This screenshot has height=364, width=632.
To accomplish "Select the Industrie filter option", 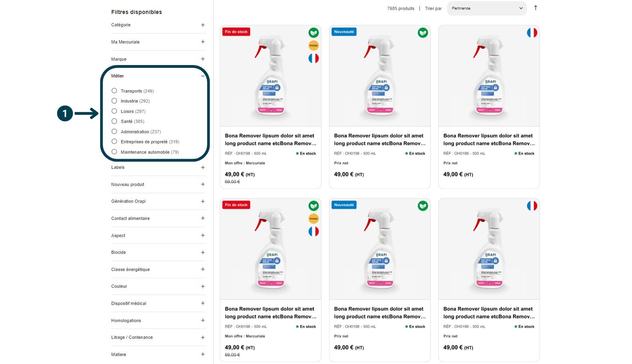I will pos(114,101).
